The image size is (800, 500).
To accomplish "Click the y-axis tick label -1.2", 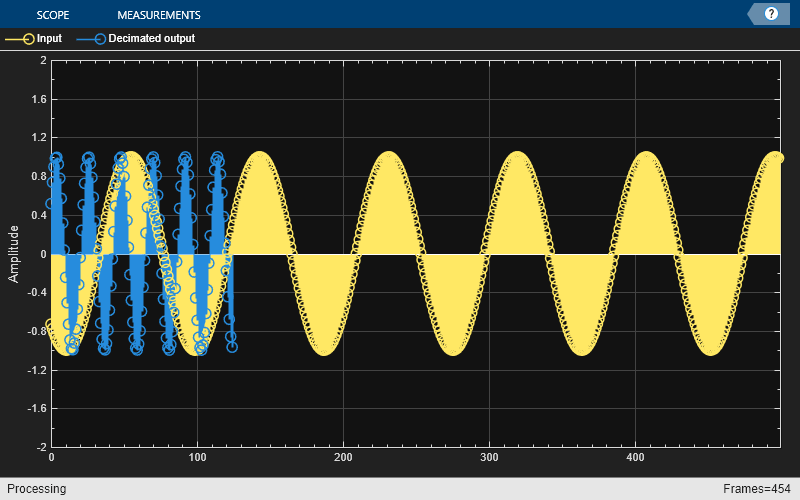I will pyautogui.click(x=37, y=370).
